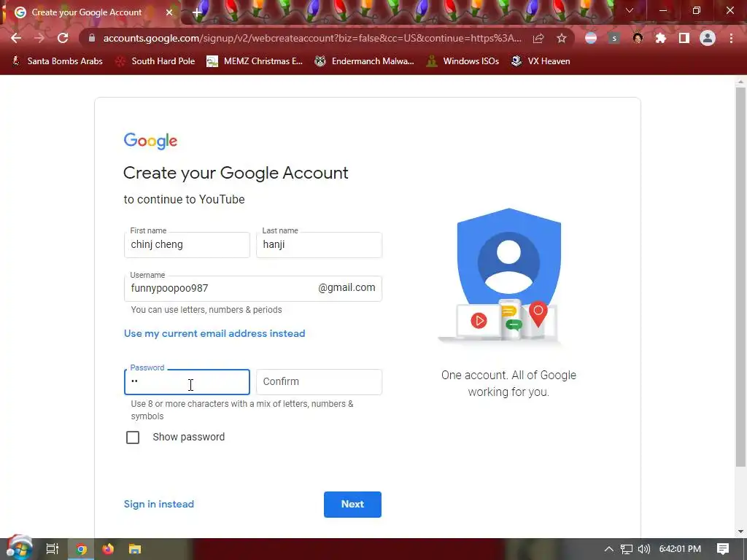
Task: Click the page vertical scrollbar
Action: coord(740,276)
